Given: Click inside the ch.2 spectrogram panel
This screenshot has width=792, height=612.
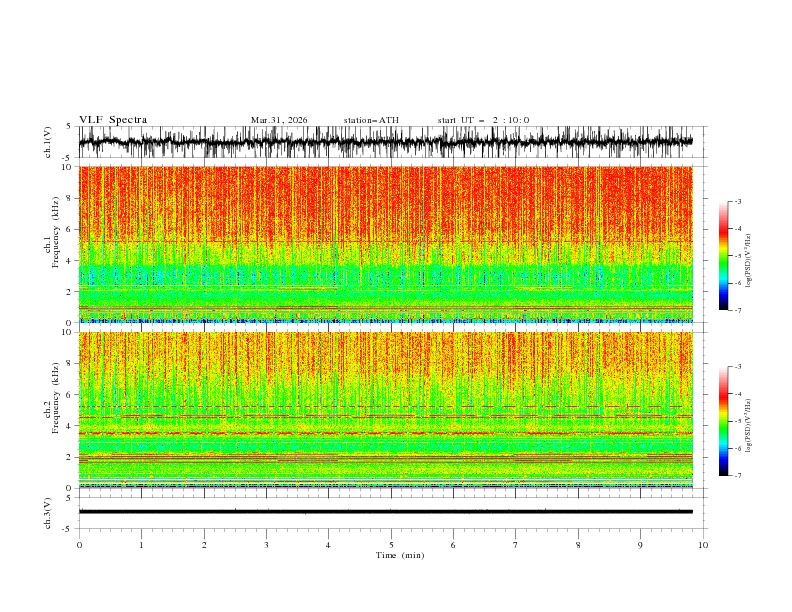Looking at the screenshot, I should [385, 410].
